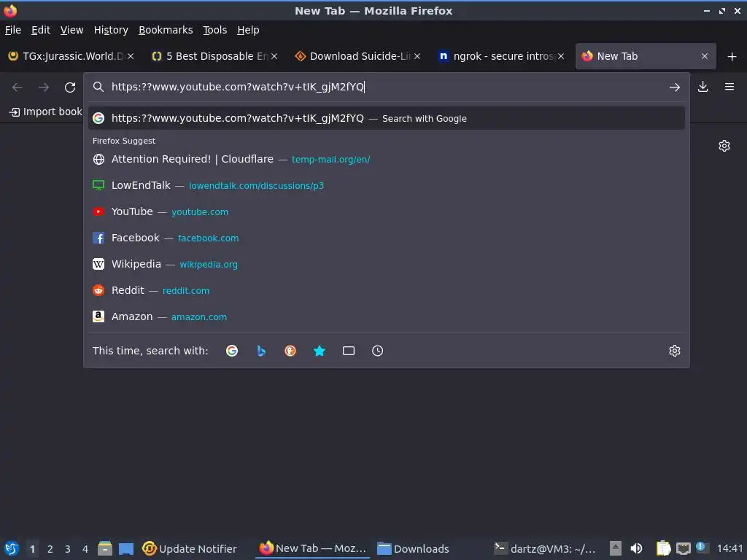Image resolution: width=747 pixels, height=560 pixels.
Task: Click the forward navigation arrow
Action: [x=43, y=87]
